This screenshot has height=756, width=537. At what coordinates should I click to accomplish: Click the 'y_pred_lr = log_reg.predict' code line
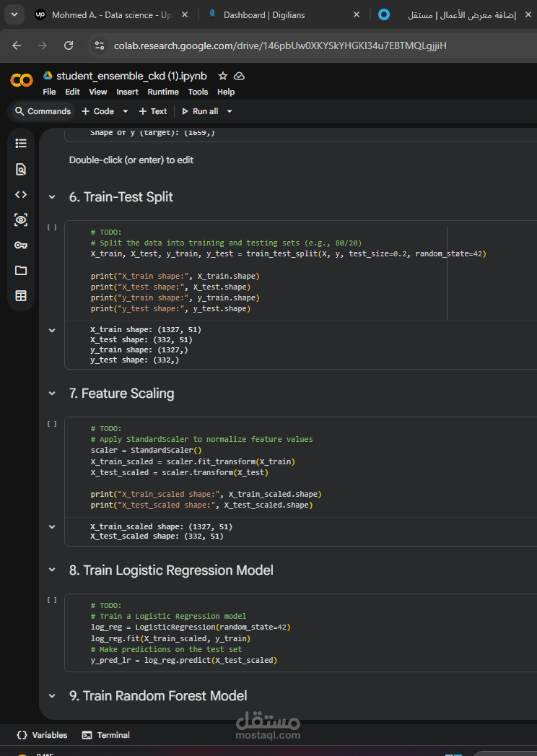tap(184, 660)
